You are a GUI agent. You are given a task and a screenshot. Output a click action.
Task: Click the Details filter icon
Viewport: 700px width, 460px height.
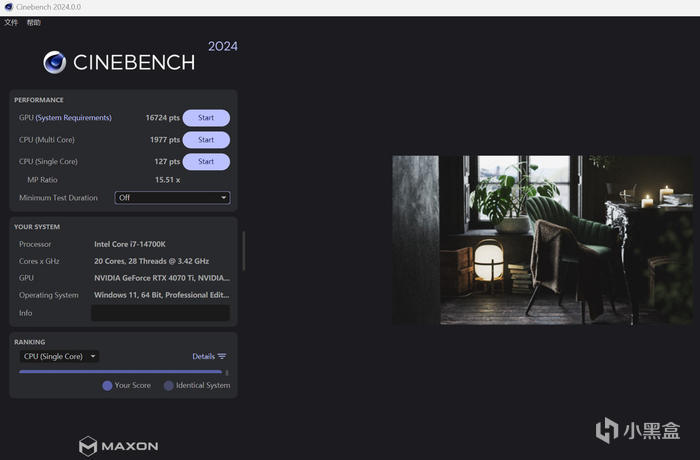coord(222,356)
